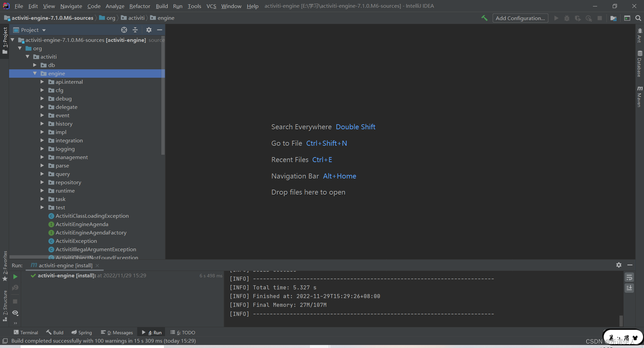Open Project panel settings gear
644x348 pixels.
[149, 30]
